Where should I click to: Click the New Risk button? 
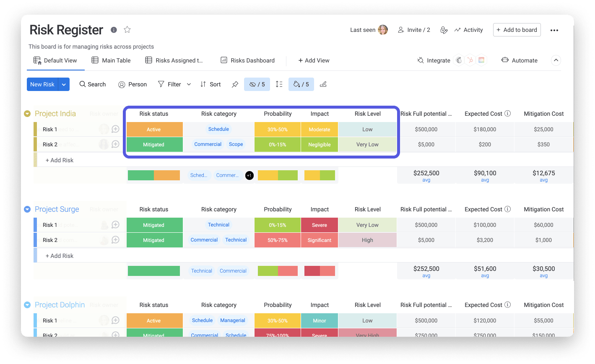pyautogui.click(x=42, y=84)
